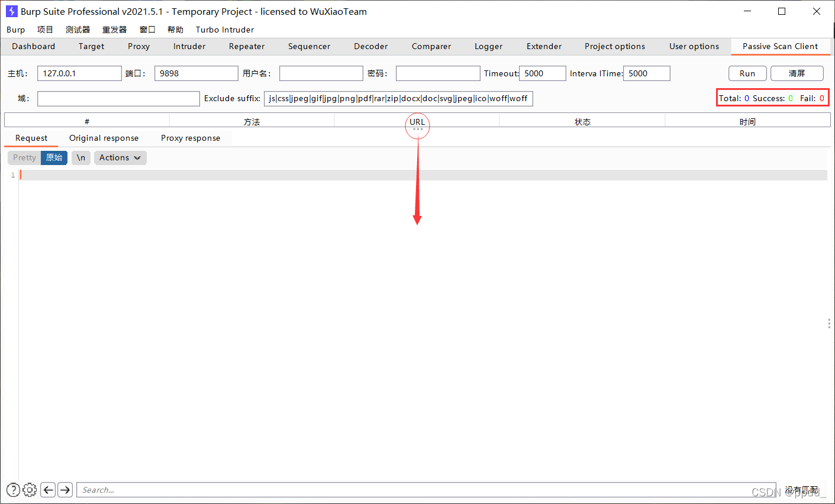
Task: Switch to the Intruder tab
Action: pos(189,46)
